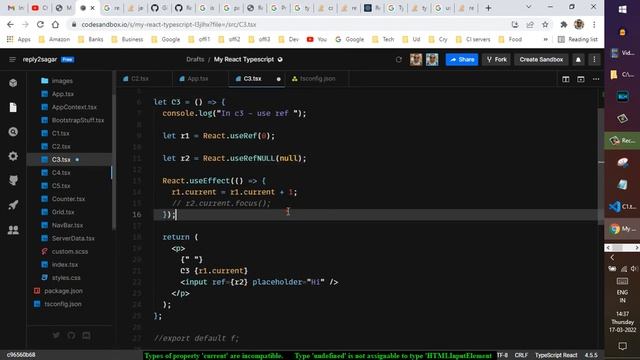
Task: Open the Amazon bookmarks folder
Action: (x=54, y=39)
